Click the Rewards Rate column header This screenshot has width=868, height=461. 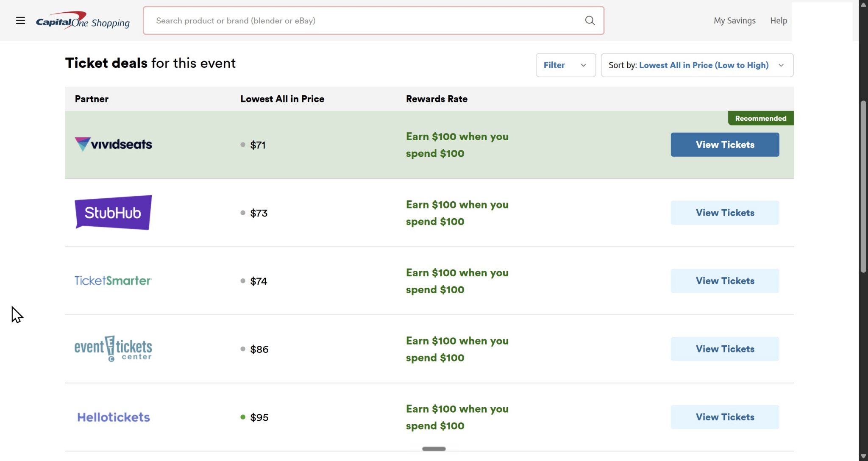click(437, 99)
